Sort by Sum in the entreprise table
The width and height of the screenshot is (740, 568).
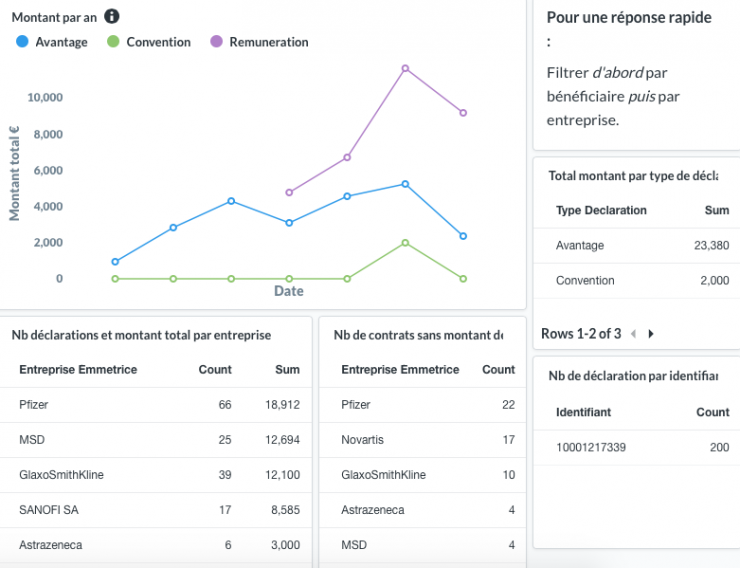[x=287, y=369]
